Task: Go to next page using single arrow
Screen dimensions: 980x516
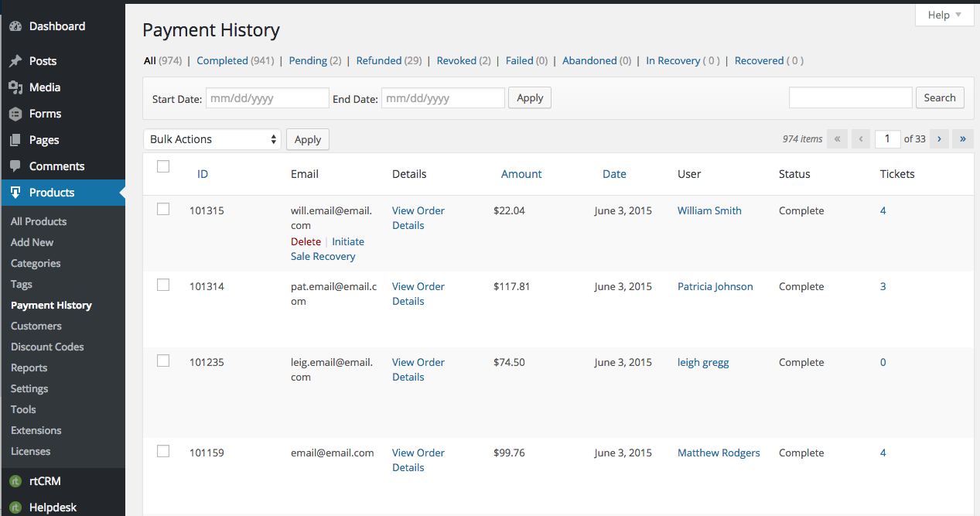Action: [x=939, y=139]
